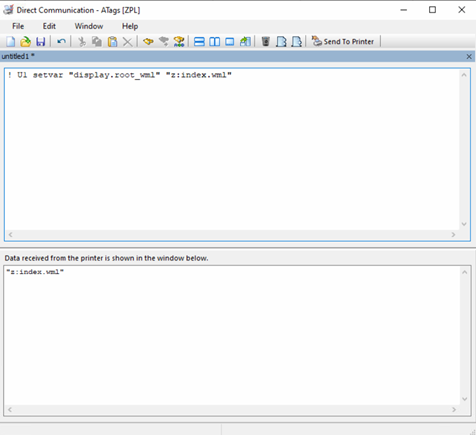
Task: Open the Window menu
Action: 89,26
